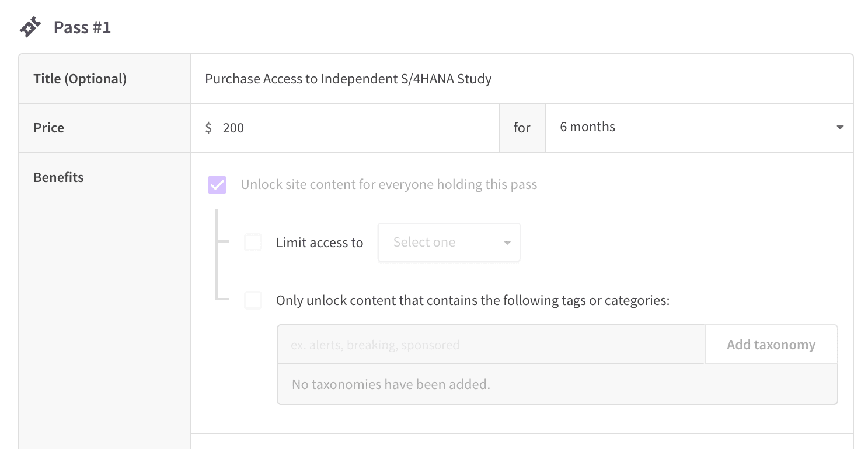The width and height of the screenshot is (868, 449).
Task: Click the price amount field showing 200
Action: click(344, 128)
